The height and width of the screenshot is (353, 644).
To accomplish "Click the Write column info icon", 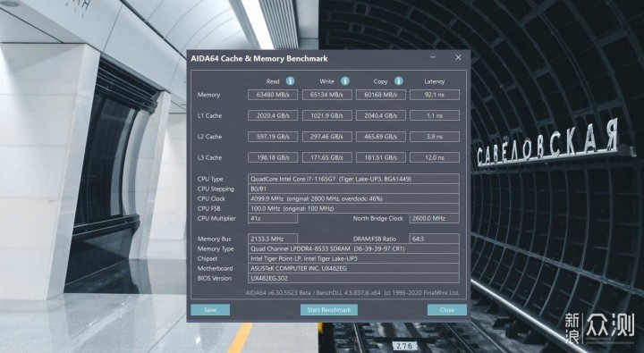I will pyautogui.click(x=345, y=80).
